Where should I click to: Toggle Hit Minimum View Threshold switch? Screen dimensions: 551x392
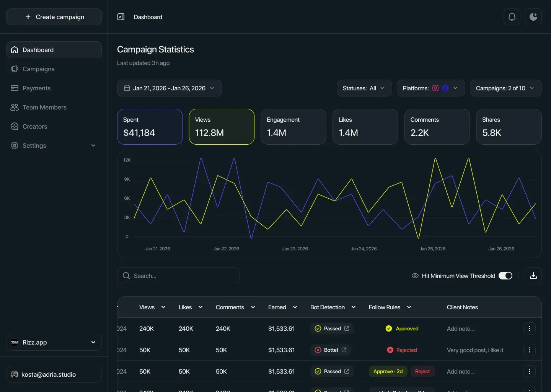point(505,276)
